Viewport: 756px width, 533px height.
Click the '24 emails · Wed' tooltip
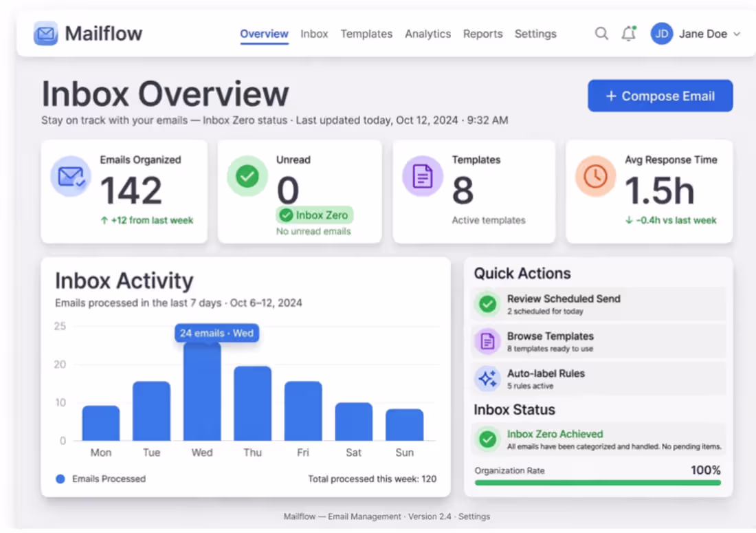point(216,334)
